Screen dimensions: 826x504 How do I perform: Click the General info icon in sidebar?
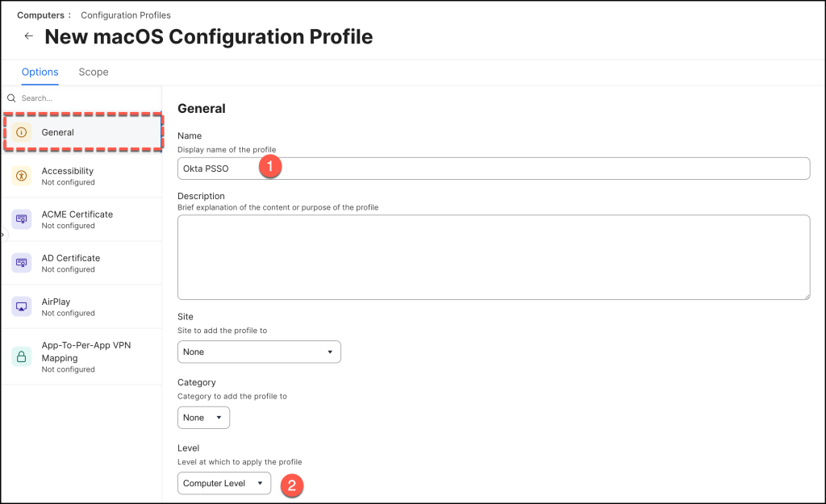click(22, 132)
